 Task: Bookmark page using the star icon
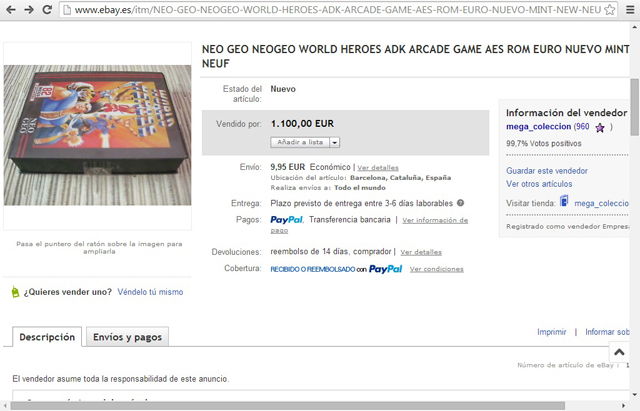(610, 9)
